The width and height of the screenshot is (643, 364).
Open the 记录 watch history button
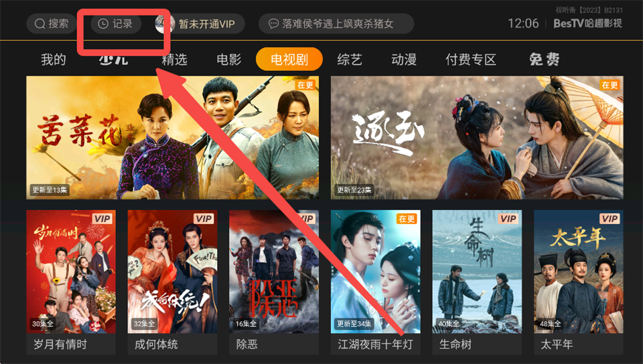tap(116, 23)
